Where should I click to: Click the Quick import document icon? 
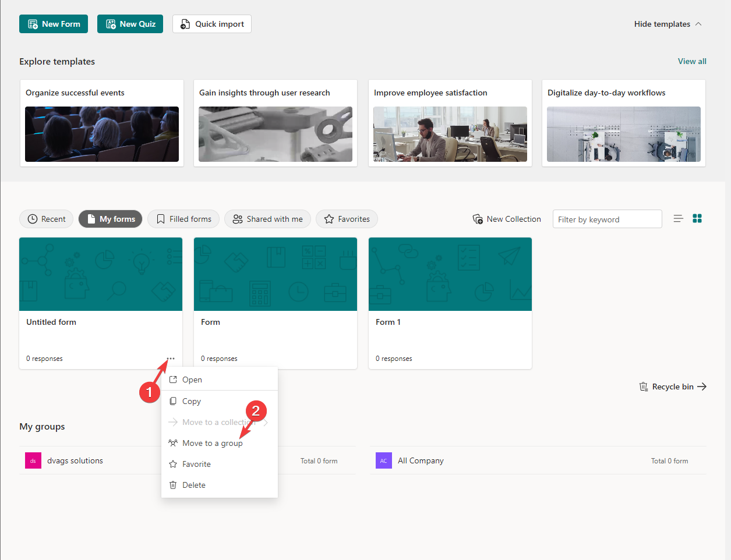(185, 24)
